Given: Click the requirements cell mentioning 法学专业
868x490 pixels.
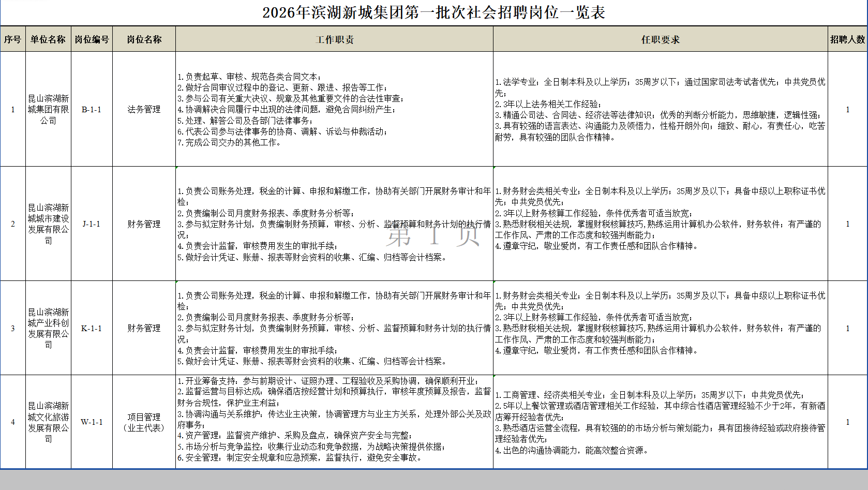Looking at the screenshot, I should point(660,110).
